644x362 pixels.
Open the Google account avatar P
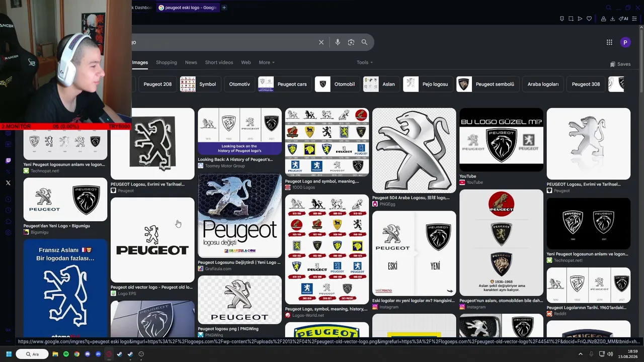coord(625,43)
